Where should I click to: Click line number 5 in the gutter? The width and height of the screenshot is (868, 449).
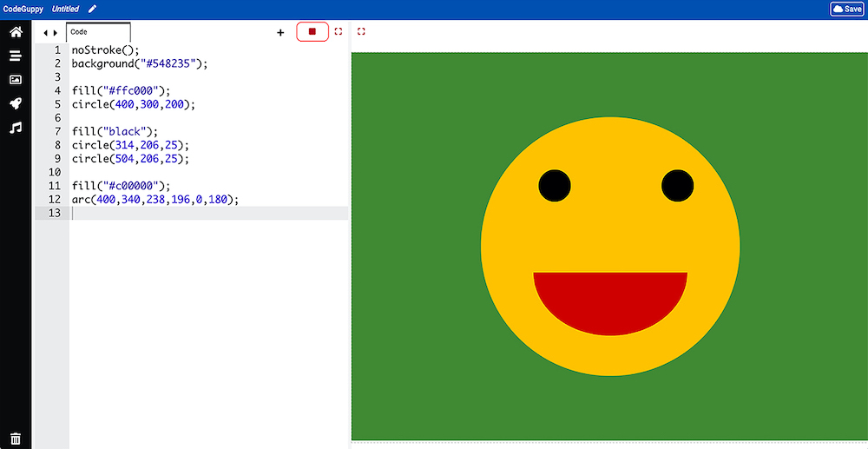pyautogui.click(x=57, y=104)
